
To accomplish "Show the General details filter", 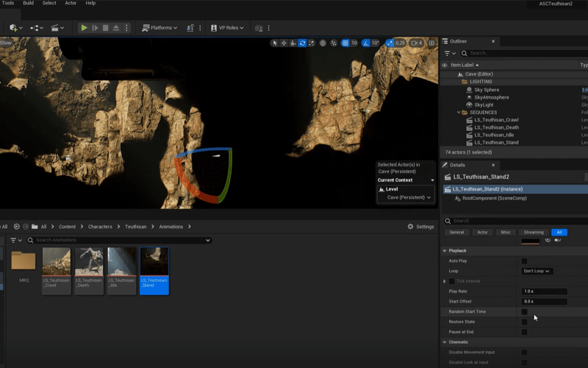I will pos(456,232).
